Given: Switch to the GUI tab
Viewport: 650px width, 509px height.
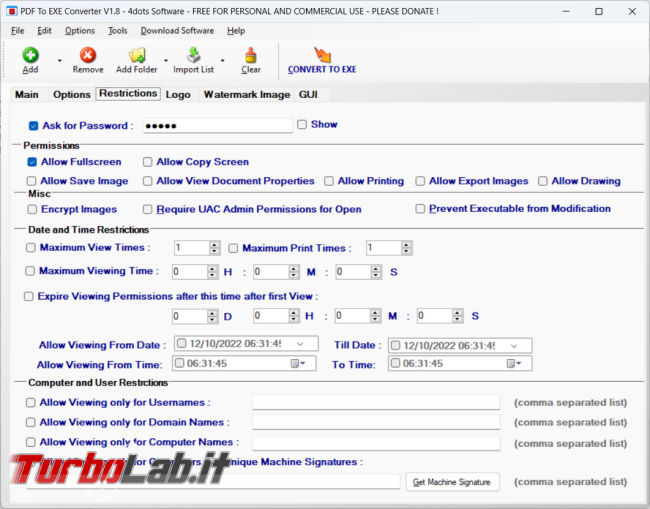Looking at the screenshot, I should click(308, 95).
